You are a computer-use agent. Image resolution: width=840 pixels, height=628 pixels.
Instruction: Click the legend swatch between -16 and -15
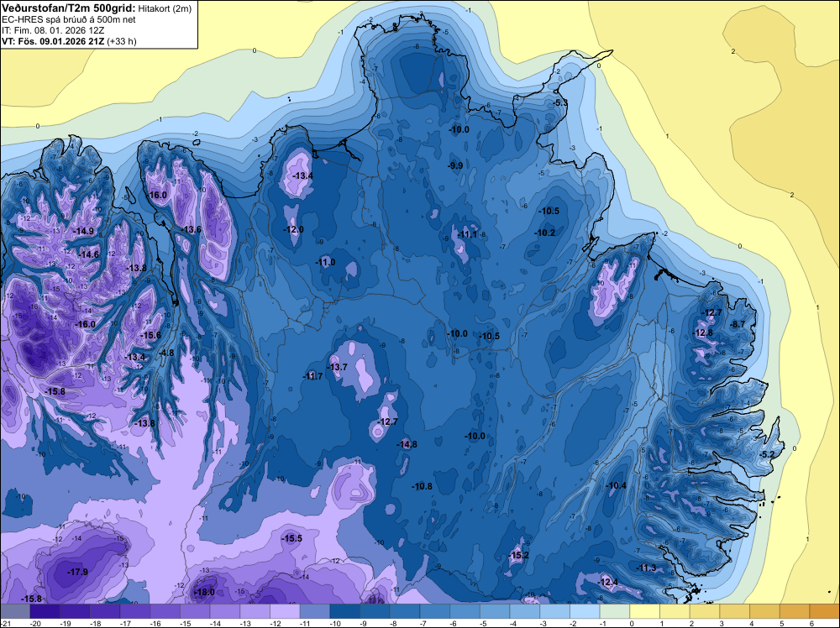pos(165,611)
